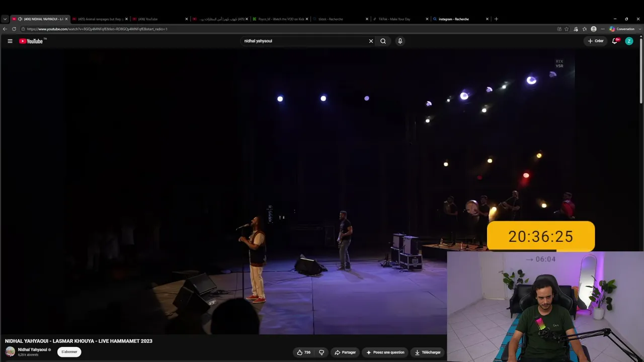Click the Posez une question button

click(x=385, y=352)
